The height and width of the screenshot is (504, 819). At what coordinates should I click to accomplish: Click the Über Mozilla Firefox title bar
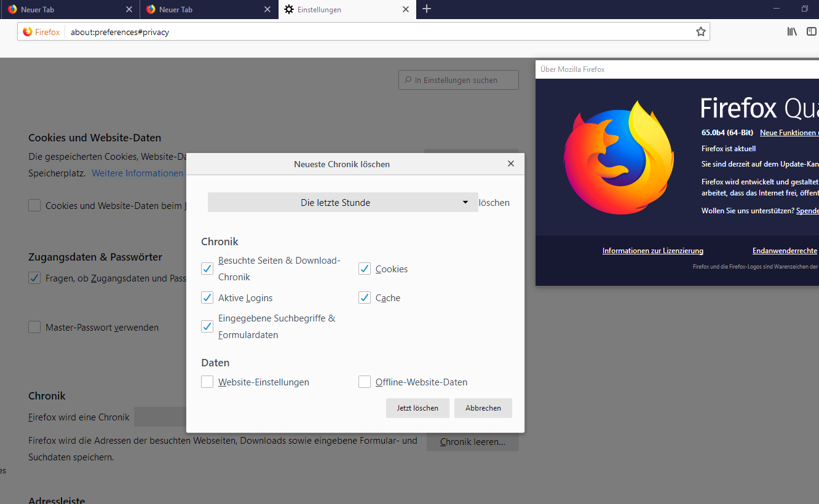point(677,69)
